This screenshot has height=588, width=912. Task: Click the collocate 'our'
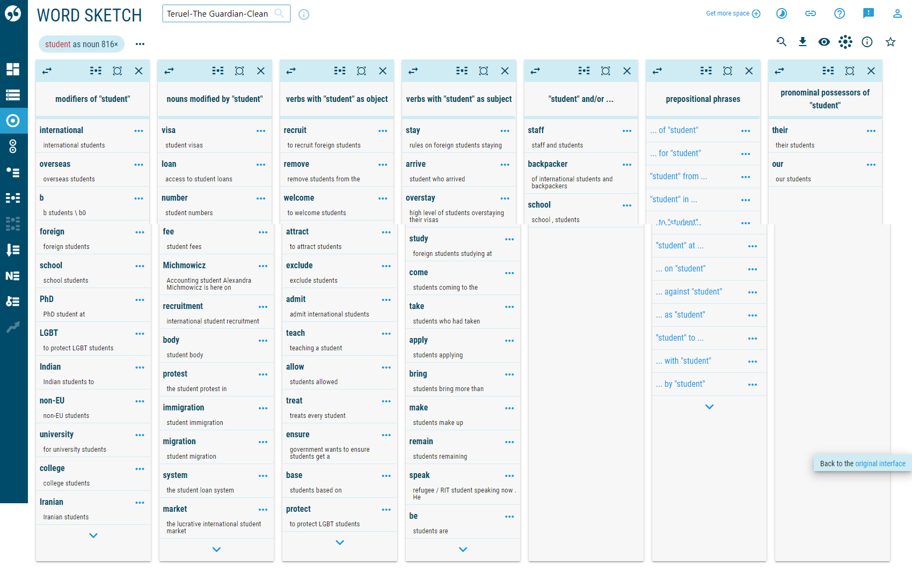[x=778, y=164]
